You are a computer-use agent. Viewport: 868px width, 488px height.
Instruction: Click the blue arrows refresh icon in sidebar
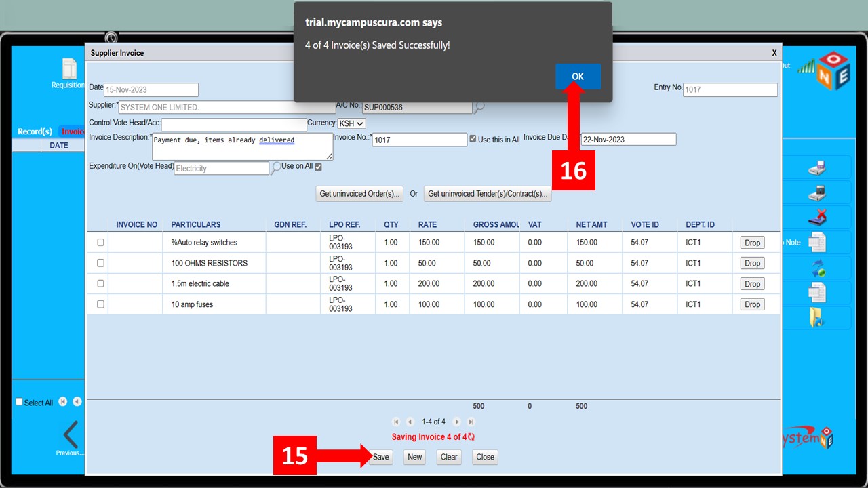[817, 268]
